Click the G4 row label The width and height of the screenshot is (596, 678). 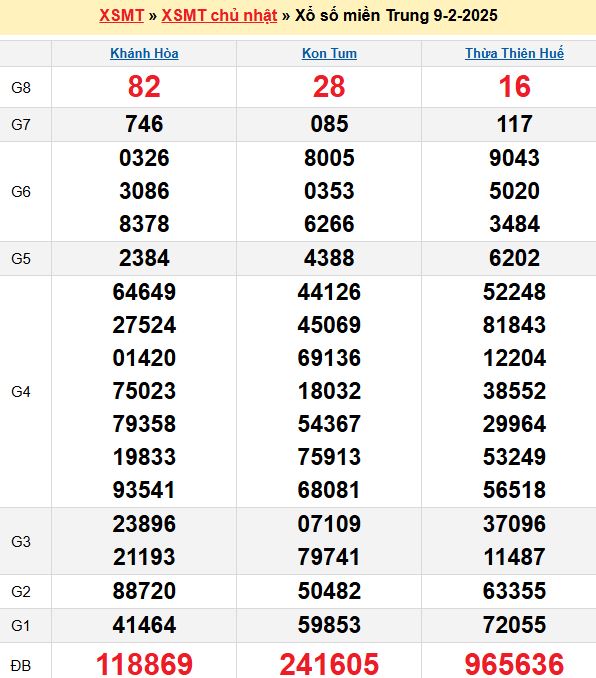point(21,392)
